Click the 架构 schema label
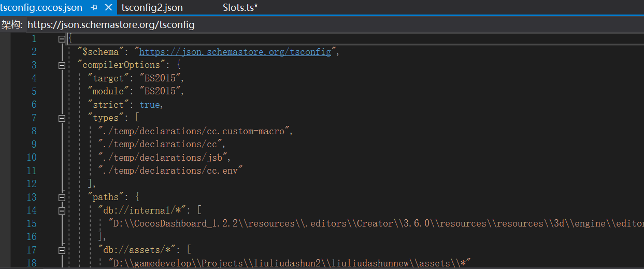The width and height of the screenshot is (644, 269). point(11,24)
